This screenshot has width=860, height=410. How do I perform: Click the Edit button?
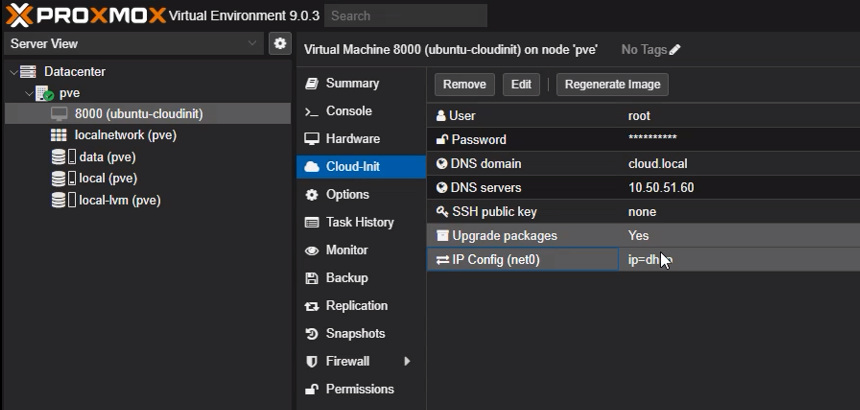(521, 84)
